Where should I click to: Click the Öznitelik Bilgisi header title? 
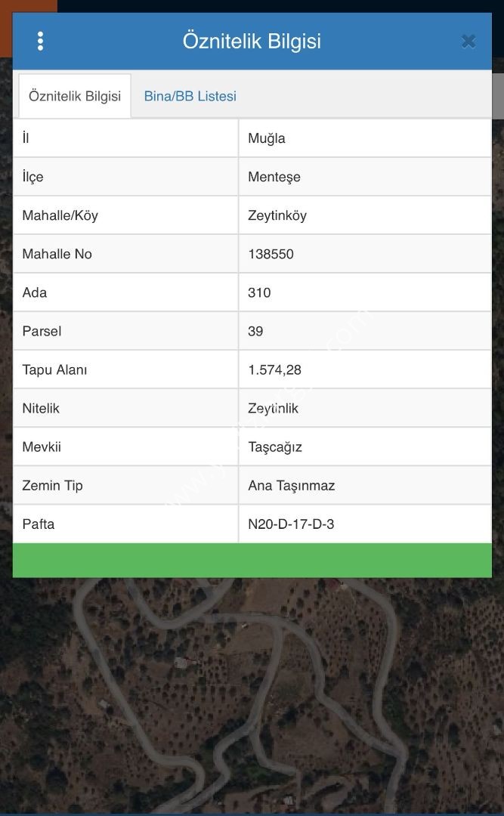pyautogui.click(x=252, y=41)
